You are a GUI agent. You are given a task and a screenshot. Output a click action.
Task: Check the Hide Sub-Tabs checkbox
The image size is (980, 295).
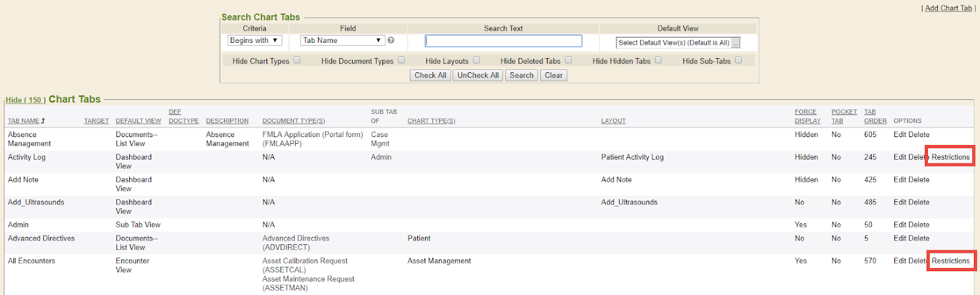pyautogui.click(x=738, y=60)
